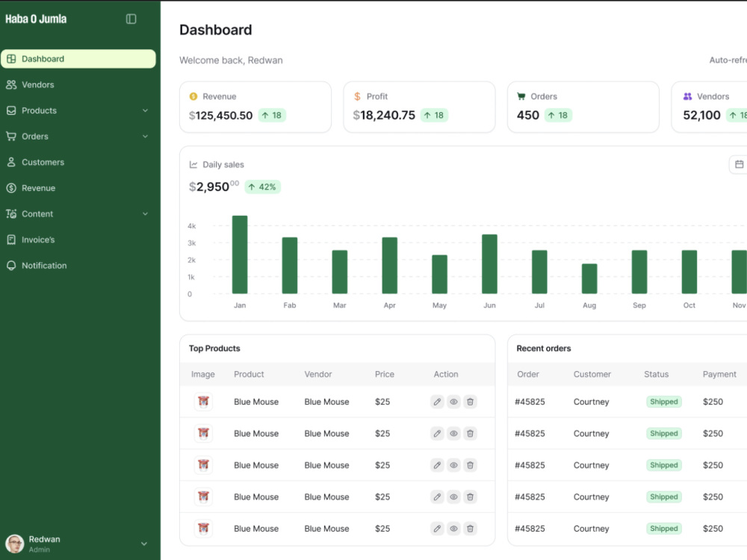The image size is (747, 560).
Task: Click the Orders card cart icon
Action: [521, 96]
